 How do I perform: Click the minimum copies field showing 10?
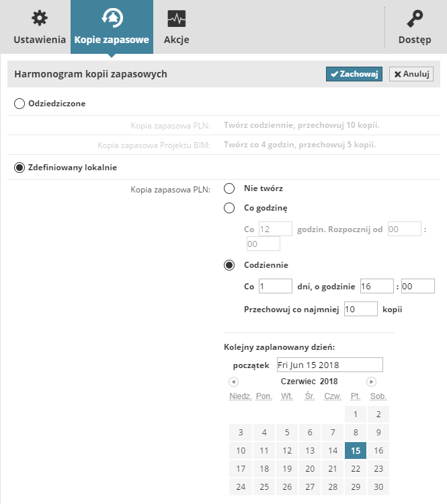pos(360,309)
